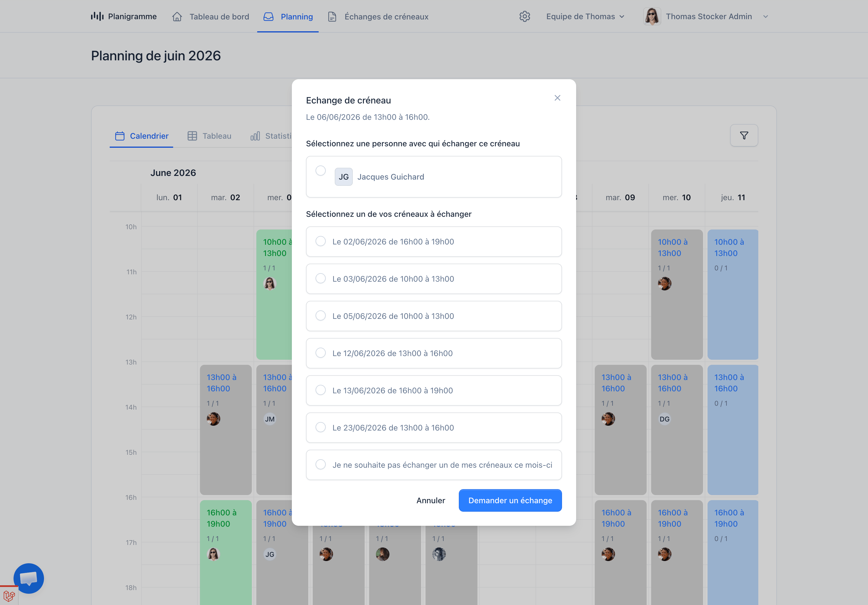The width and height of the screenshot is (868, 605).
Task: Go to Tableau de bord
Action: [x=211, y=17]
